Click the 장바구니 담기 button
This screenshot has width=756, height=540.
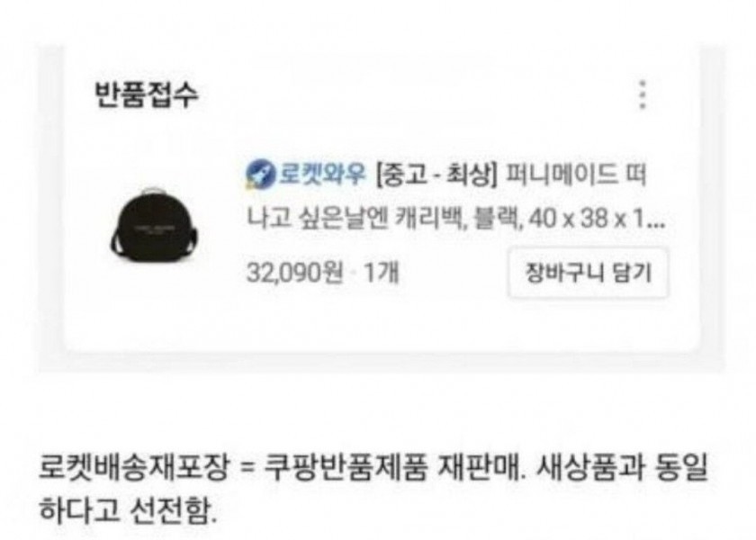(589, 273)
